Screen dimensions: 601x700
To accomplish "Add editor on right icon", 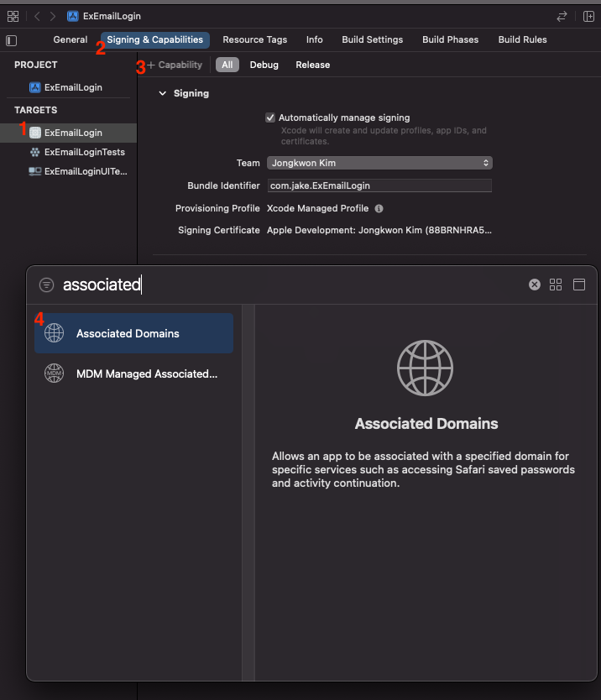I will tap(588, 17).
